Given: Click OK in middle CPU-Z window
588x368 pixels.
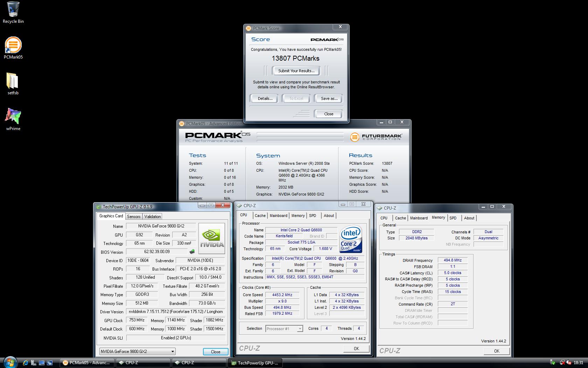Looking at the screenshot, I should pos(356,348).
